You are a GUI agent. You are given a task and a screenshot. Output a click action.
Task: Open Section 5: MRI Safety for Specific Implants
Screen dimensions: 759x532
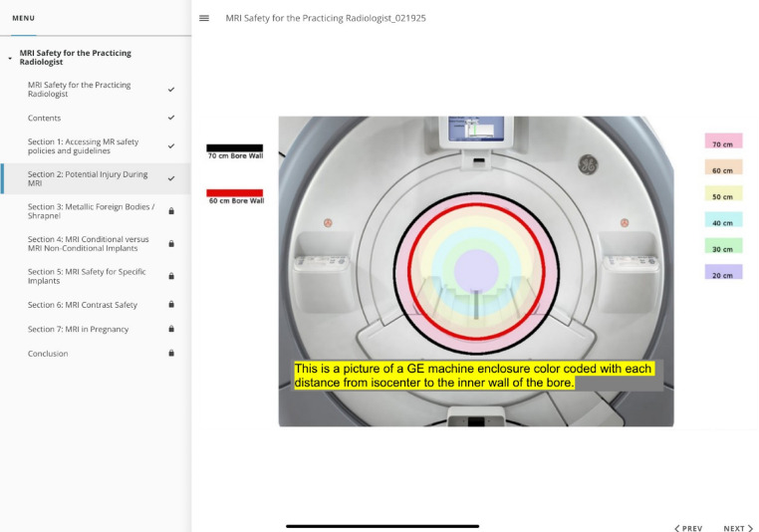tap(96, 276)
